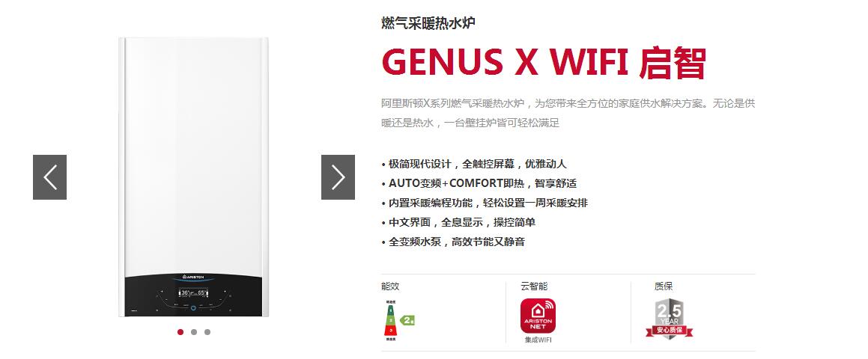Screen dimensions: 868x359
Task: Click the 质保 label
Action: [x=664, y=286]
